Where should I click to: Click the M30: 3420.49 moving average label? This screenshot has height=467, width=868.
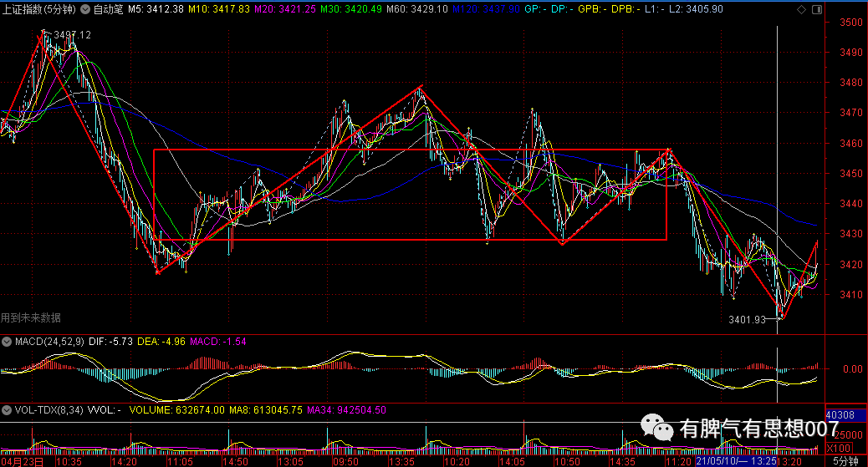[351, 9]
